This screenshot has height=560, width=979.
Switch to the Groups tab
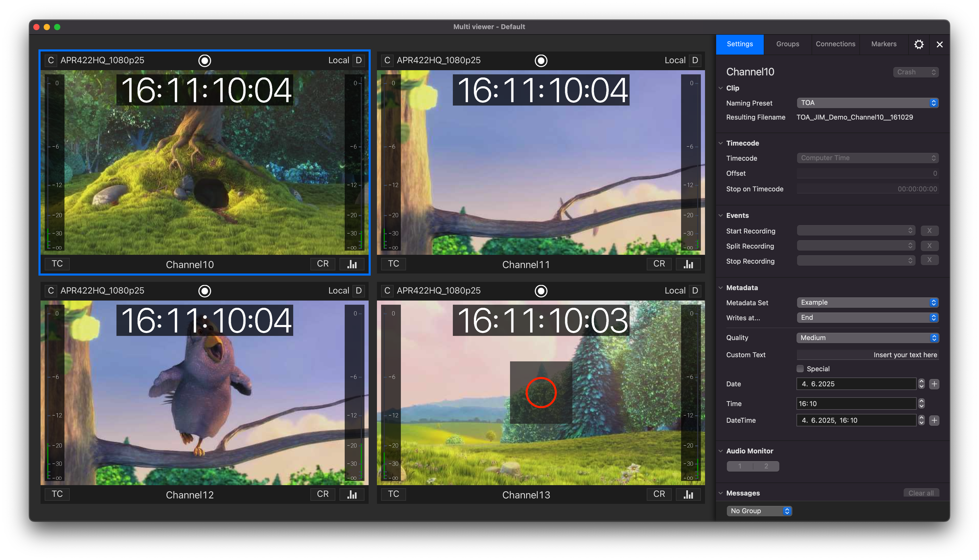pyautogui.click(x=787, y=44)
